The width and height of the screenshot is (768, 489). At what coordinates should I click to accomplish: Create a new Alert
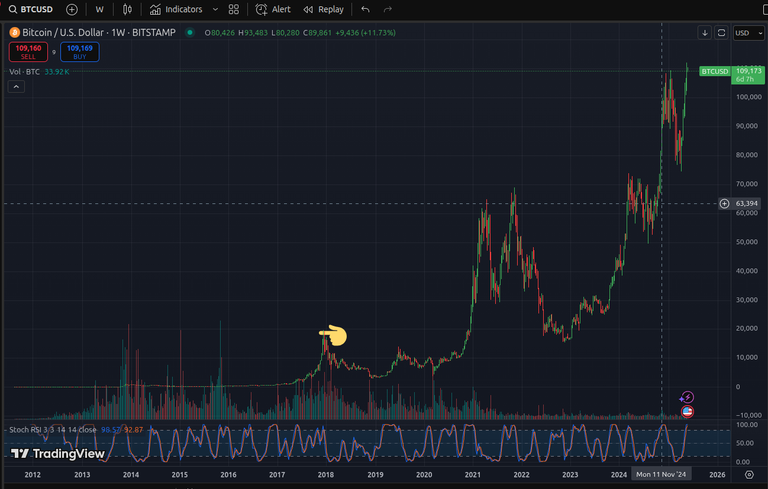tap(273, 9)
